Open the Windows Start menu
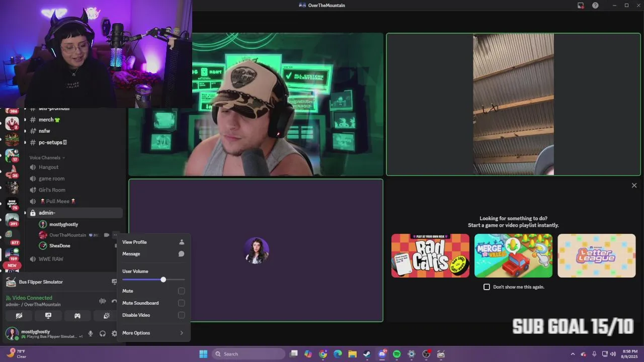The width and height of the screenshot is (644, 362). (203, 354)
